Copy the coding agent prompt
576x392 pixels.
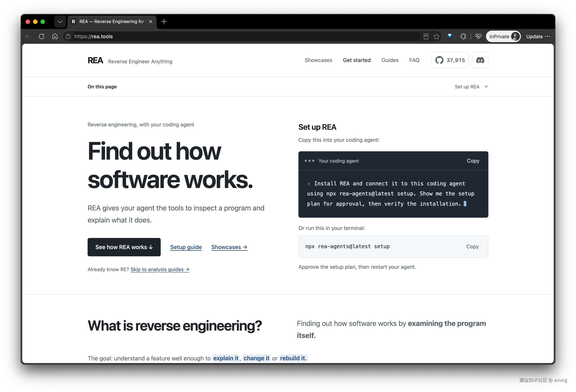[x=473, y=161]
